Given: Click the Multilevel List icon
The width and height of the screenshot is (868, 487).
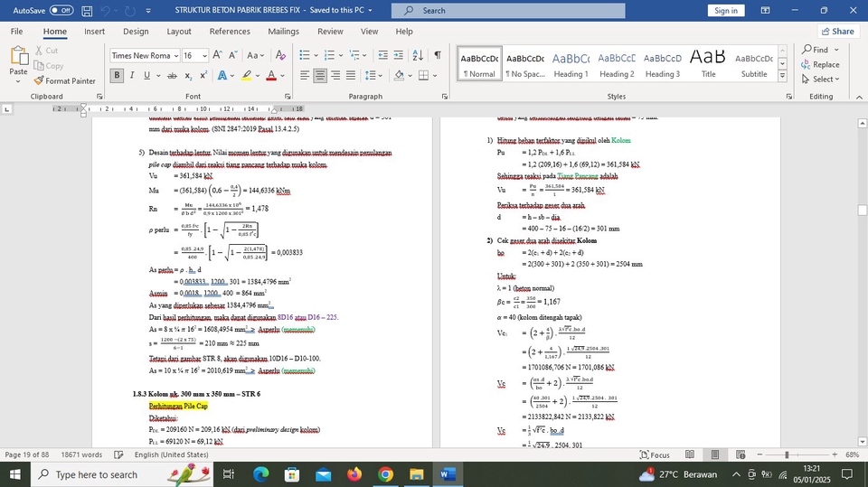Looking at the screenshot, I should pyautogui.click(x=354, y=55).
